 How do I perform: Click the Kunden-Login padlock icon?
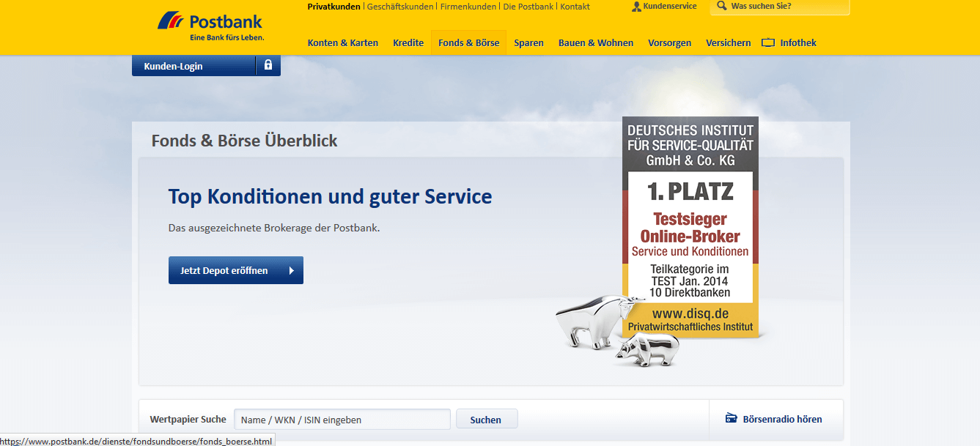tap(268, 65)
